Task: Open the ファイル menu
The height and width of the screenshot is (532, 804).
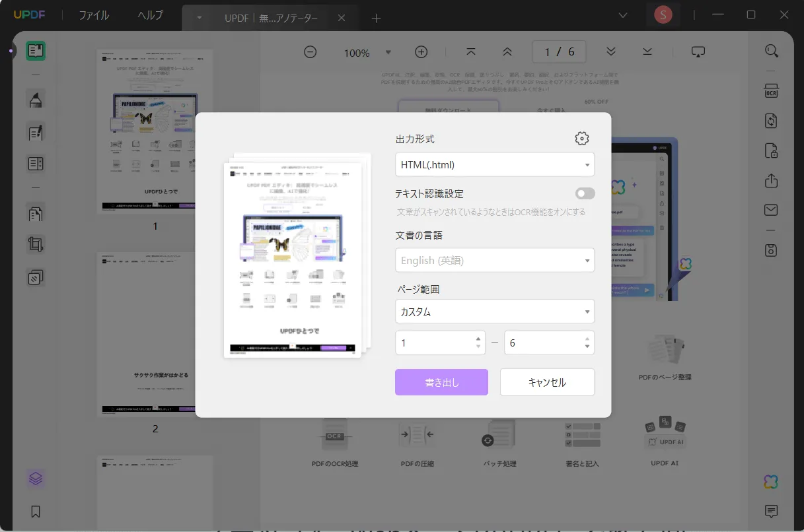Action: [x=94, y=15]
